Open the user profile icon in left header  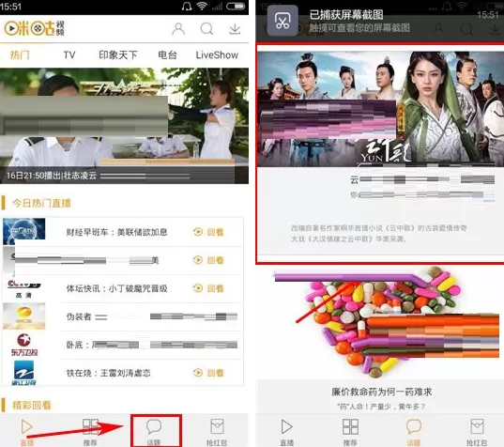pos(178,29)
